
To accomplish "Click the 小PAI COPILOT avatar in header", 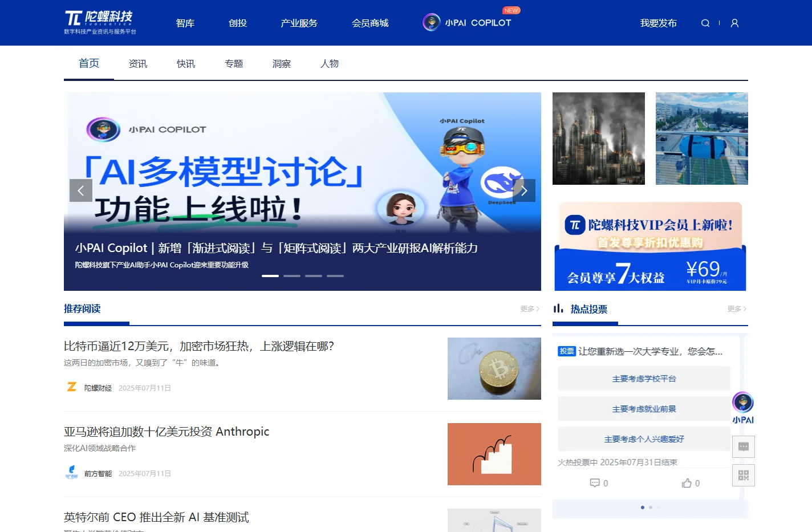I will click(431, 22).
